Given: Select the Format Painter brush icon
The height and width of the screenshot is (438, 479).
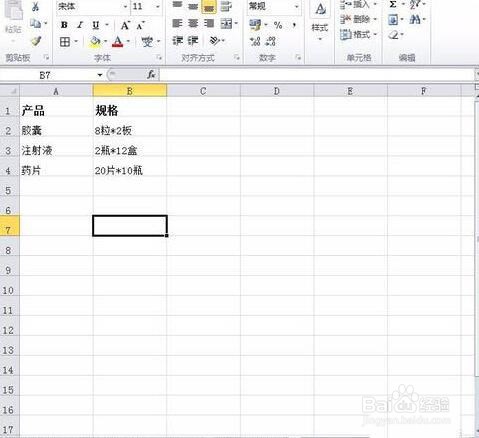Looking at the screenshot, I should coord(36,41).
